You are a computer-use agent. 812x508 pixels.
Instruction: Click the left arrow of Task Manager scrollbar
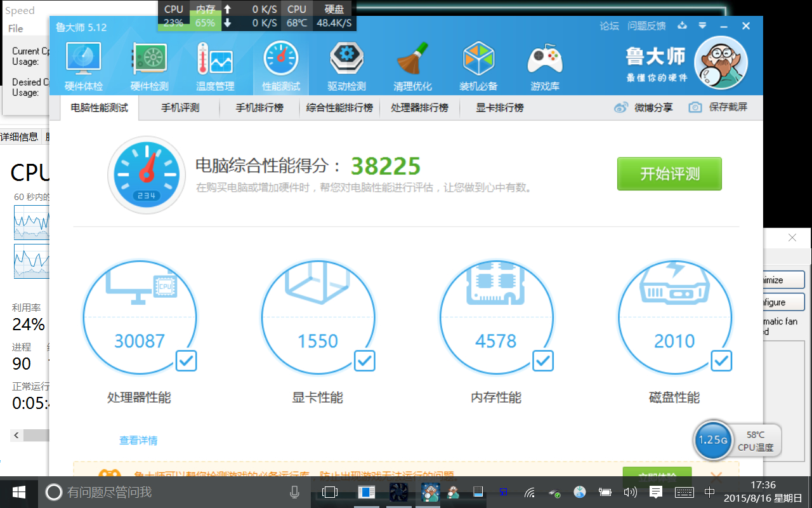pyautogui.click(x=16, y=436)
